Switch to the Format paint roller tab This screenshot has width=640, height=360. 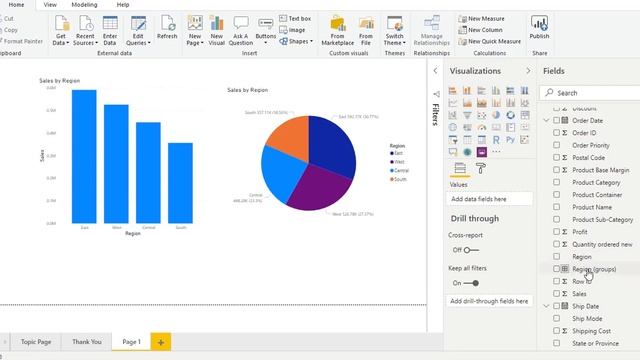tap(481, 168)
